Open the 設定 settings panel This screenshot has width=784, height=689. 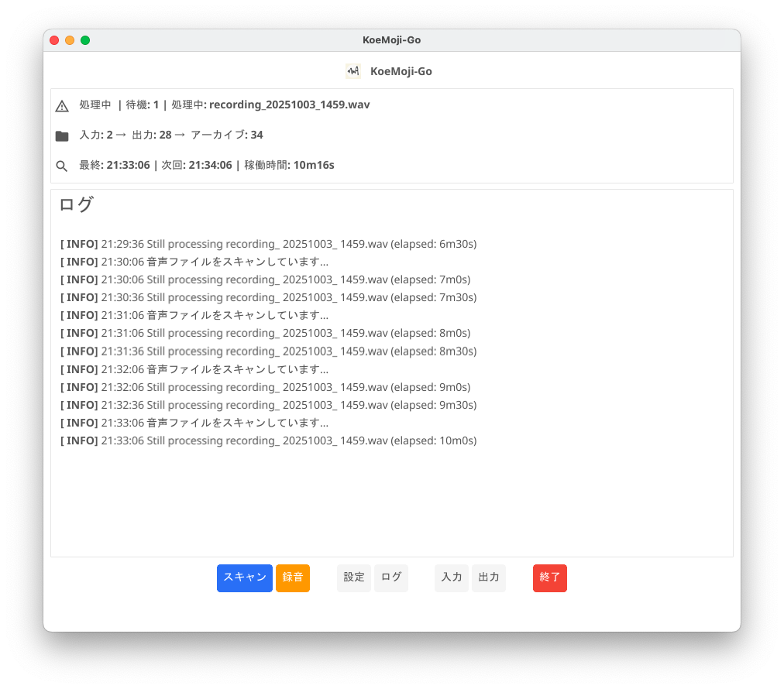click(x=353, y=578)
